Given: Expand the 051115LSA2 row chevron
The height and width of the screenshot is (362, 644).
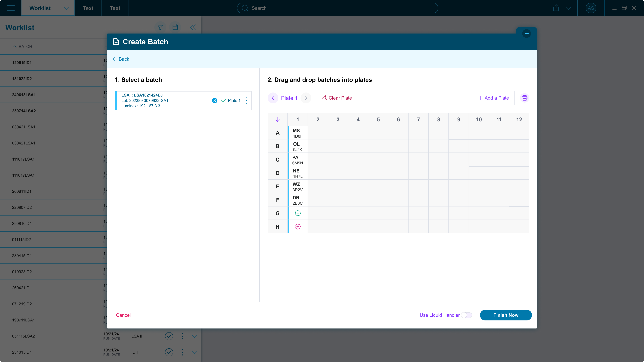Looking at the screenshot, I should (194, 336).
